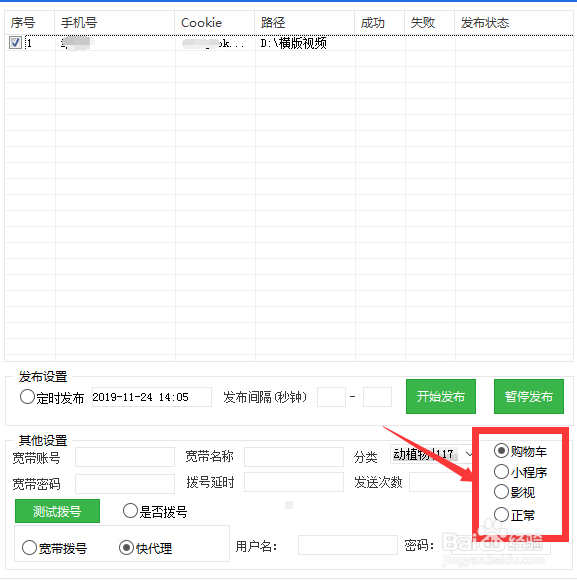Image resolution: width=577 pixels, height=580 pixels.
Task: Select the path cell D:\横版视频
Action: tap(305, 43)
